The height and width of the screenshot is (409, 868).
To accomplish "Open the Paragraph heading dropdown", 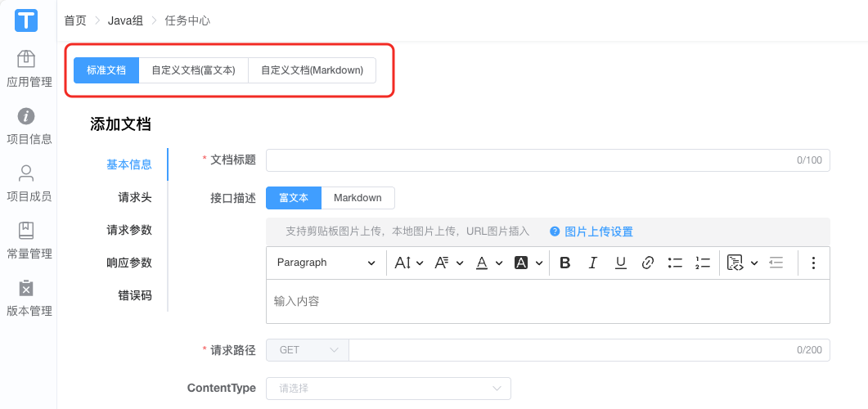I will (x=326, y=263).
